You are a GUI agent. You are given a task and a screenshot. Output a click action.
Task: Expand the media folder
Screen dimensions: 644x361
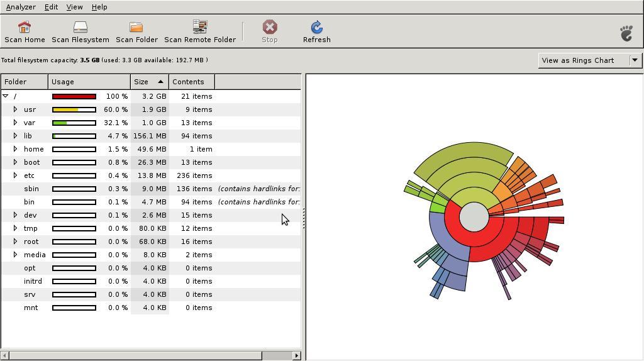(15, 255)
